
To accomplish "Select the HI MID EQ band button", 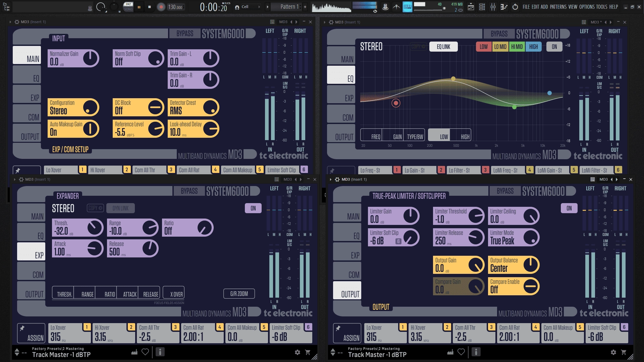I will point(517,47).
